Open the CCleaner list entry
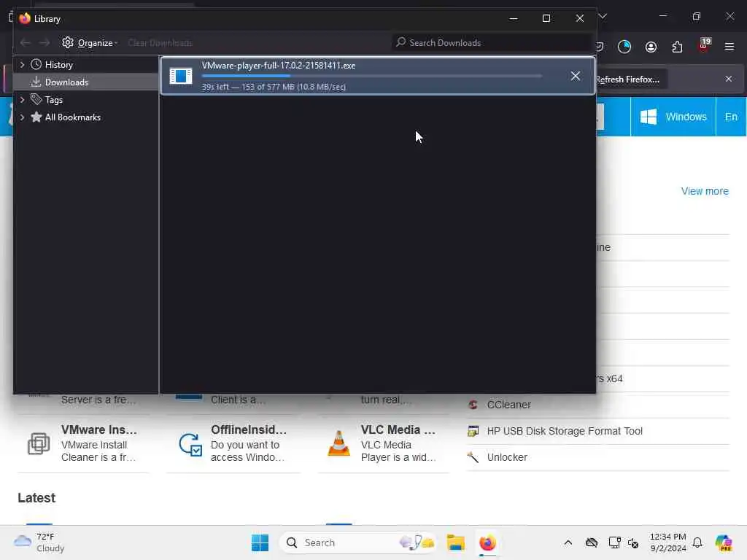Image resolution: width=747 pixels, height=560 pixels. point(508,405)
